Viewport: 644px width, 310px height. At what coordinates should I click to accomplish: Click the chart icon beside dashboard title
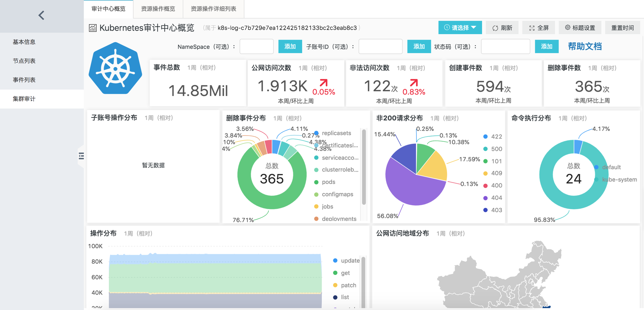pos(93,28)
